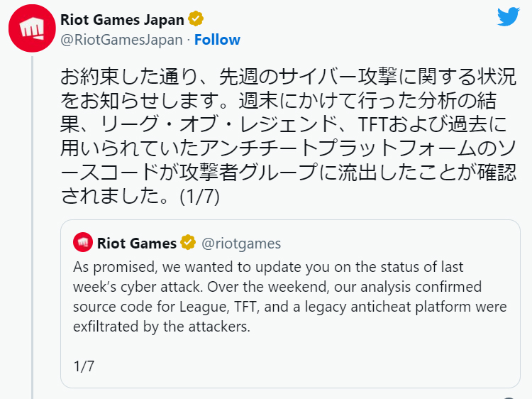This screenshot has height=399, width=532.
Task: Click the '1/7' marker inside quoted tweet
Action: tap(84, 366)
